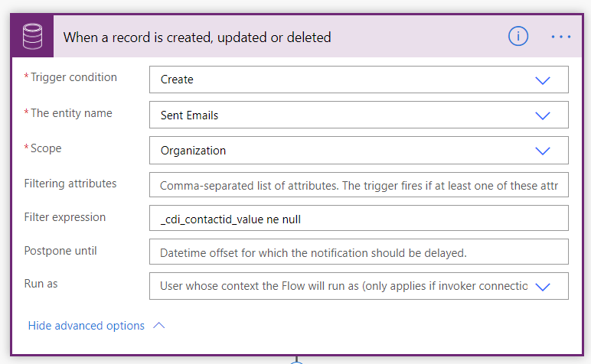This screenshot has height=364, width=591.
Task: Select the 'Create' trigger condition value
Action: pyautogui.click(x=177, y=80)
